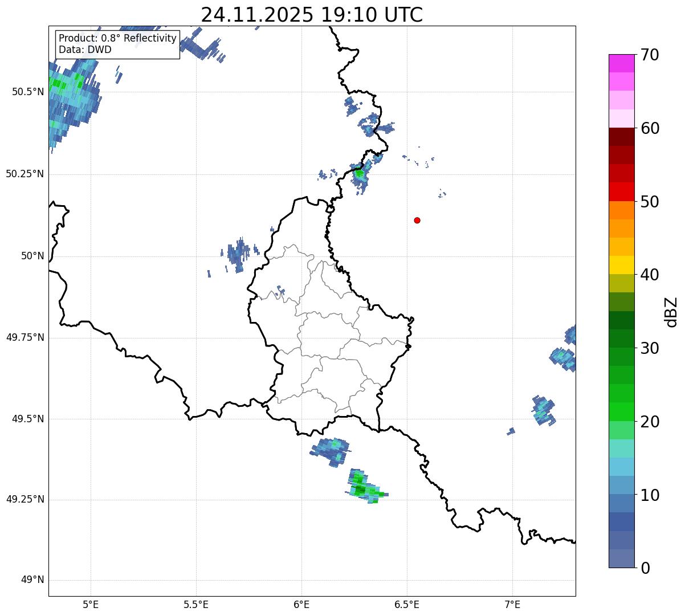The width and height of the screenshot is (685, 616).
Task: Pick the light cyan colorbar swatch above 10 dBZ
Action: (x=621, y=467)
